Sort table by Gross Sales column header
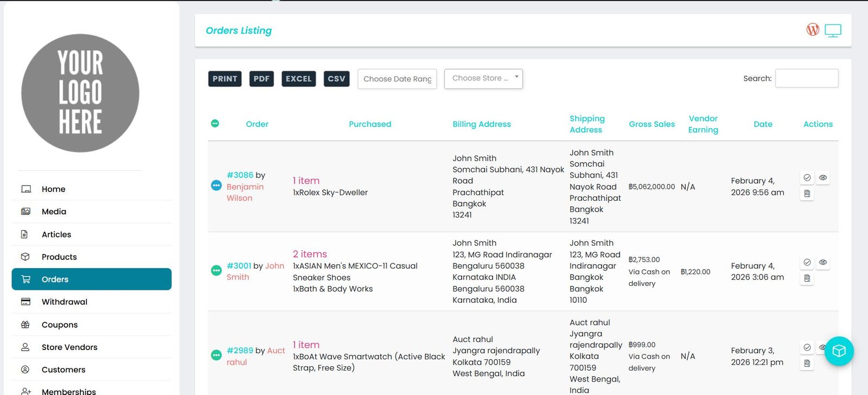The height and width of the screenshot is (395, 868). coord(652,124)
